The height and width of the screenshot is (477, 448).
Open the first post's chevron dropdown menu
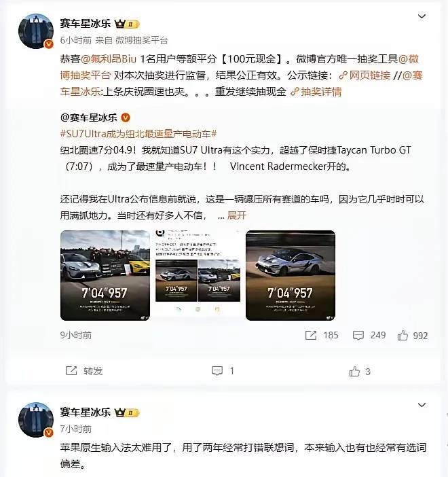tap(422, 16)
